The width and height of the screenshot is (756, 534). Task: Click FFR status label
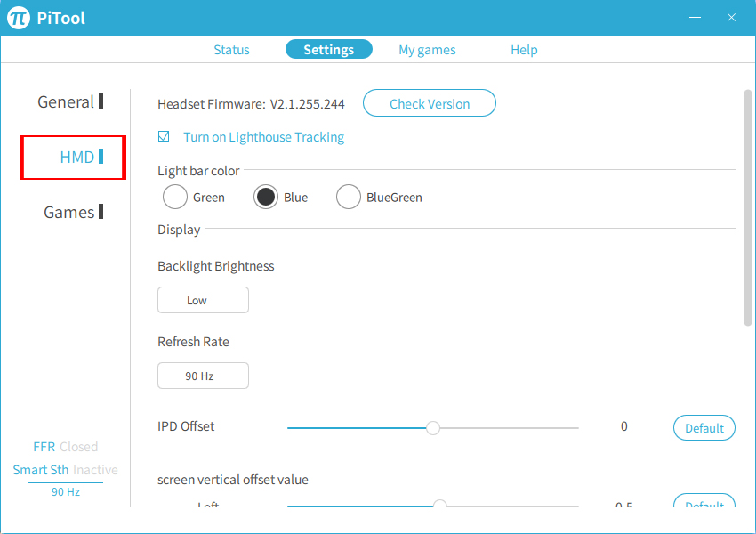(44, 447)
